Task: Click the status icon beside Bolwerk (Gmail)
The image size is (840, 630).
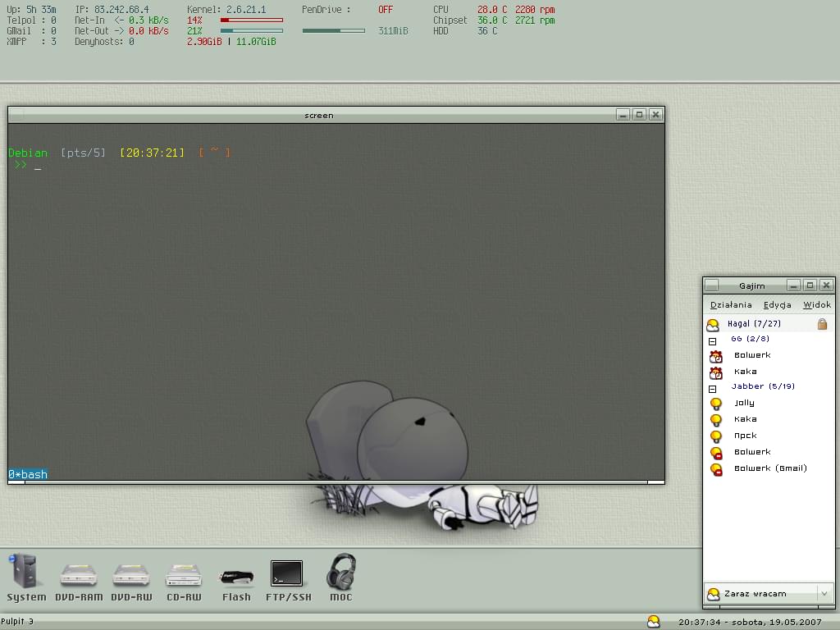Action: tap(715, 468)
